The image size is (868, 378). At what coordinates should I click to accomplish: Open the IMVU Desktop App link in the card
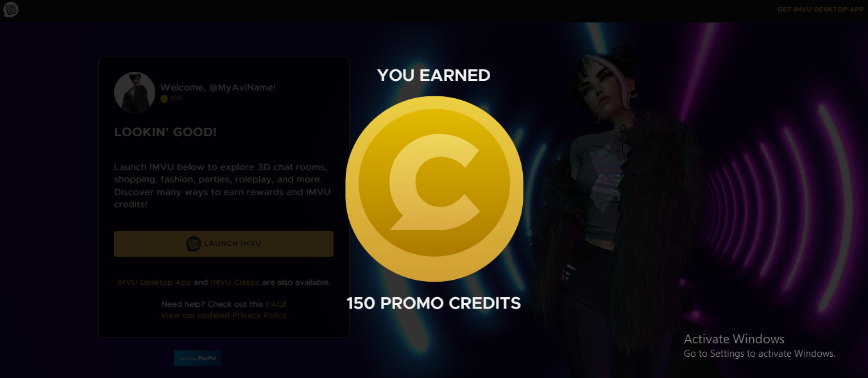tap(154, 282)
